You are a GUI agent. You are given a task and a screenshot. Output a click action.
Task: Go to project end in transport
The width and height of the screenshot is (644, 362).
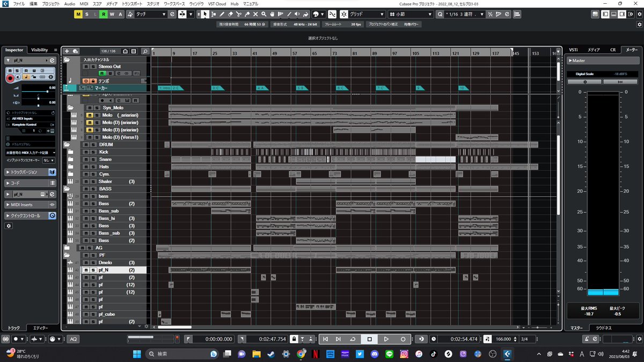coord(338,339)
